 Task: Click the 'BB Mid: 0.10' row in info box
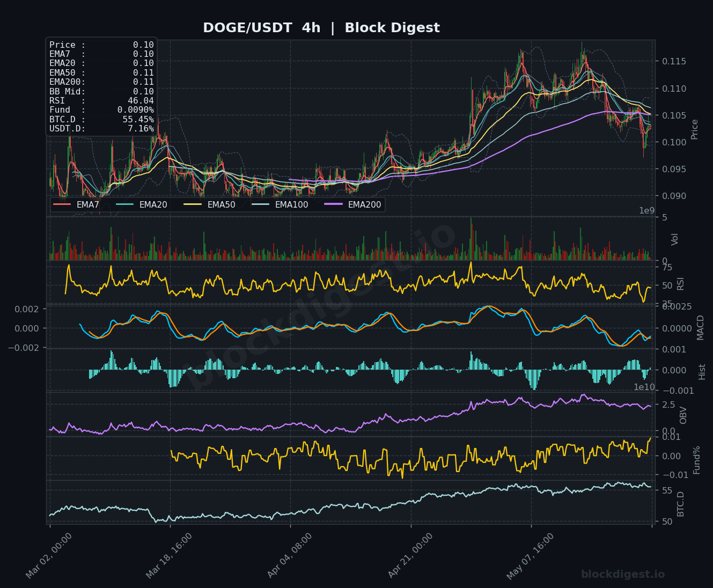click(101, 92)
